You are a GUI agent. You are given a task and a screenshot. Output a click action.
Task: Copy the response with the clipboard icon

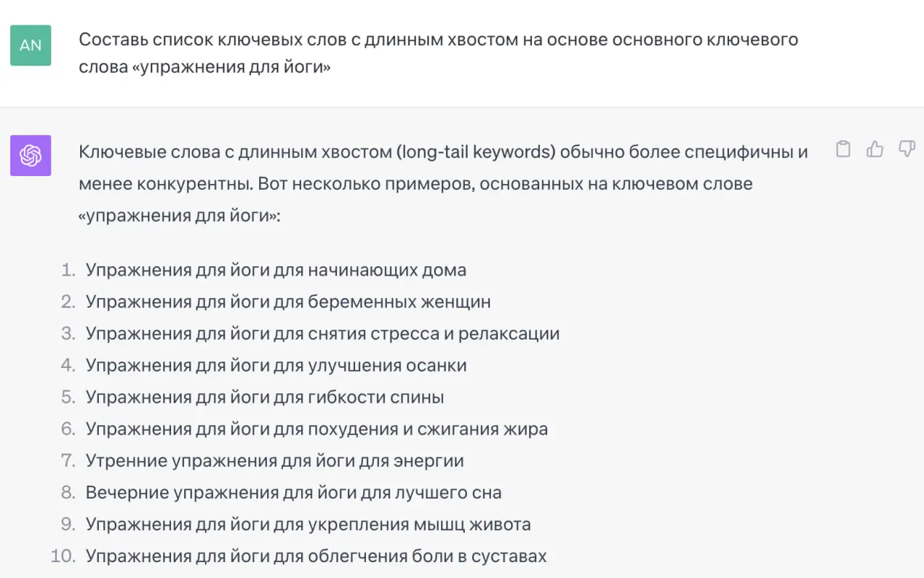pos(842,149)
